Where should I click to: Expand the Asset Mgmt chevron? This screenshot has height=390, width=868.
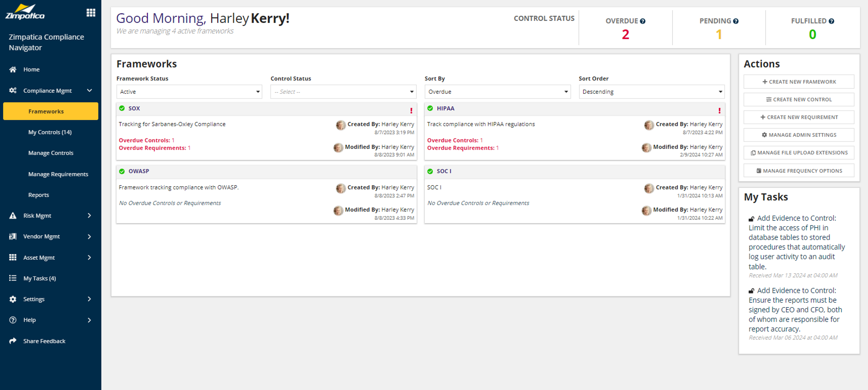pyautogui.click(x=89, y=257)
